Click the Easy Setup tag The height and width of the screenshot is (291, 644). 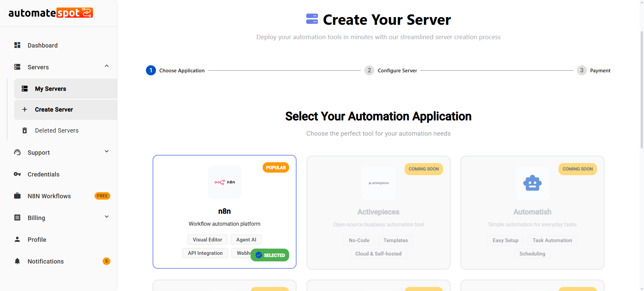(x=505, y=240)
